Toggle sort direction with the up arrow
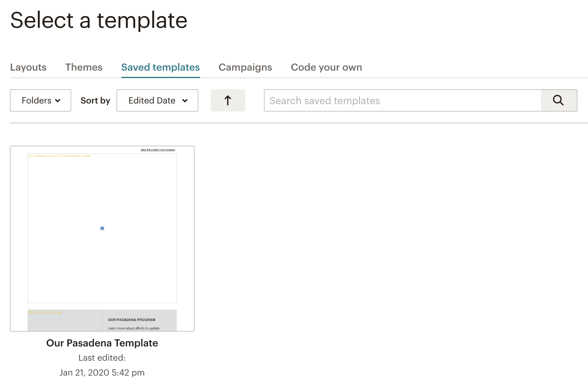This screenshot has height=383, width=588. pyautogui.click(x=228, y=100)
